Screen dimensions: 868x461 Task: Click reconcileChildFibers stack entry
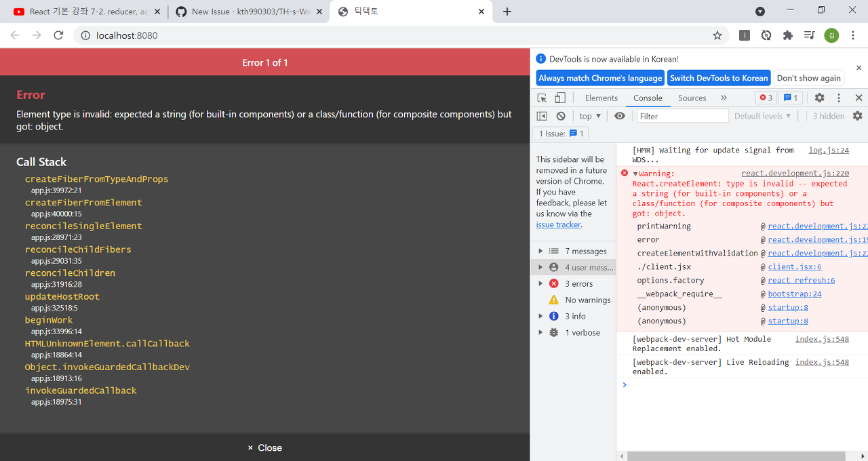(78, 249)
